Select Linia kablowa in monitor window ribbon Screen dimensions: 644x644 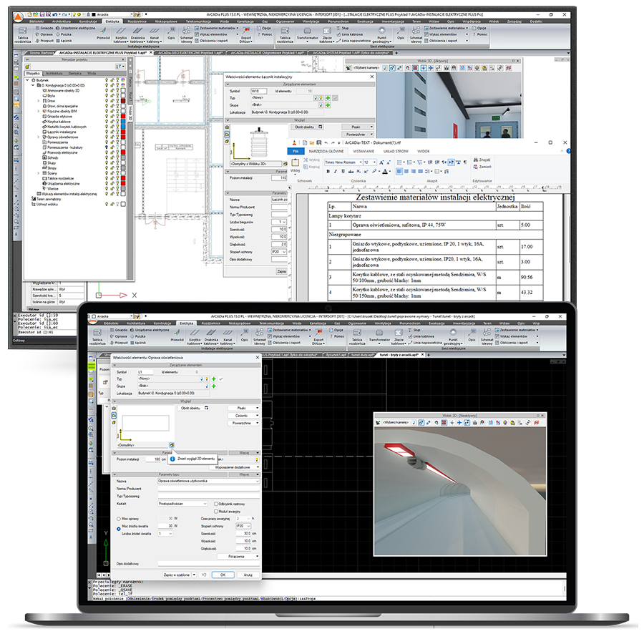pos(350,34)
